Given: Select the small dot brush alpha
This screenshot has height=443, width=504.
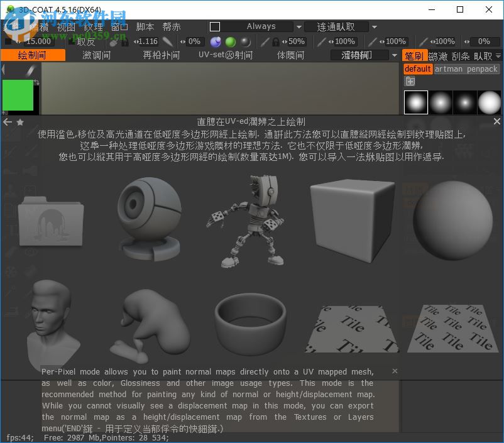Looking at the screenshot, I should [465, 102].
